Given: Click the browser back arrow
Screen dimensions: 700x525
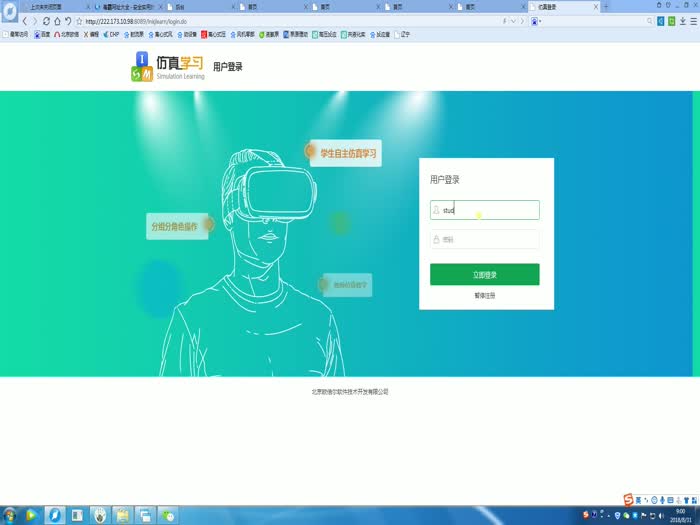Looking at the screenshot, I should 23,21.
